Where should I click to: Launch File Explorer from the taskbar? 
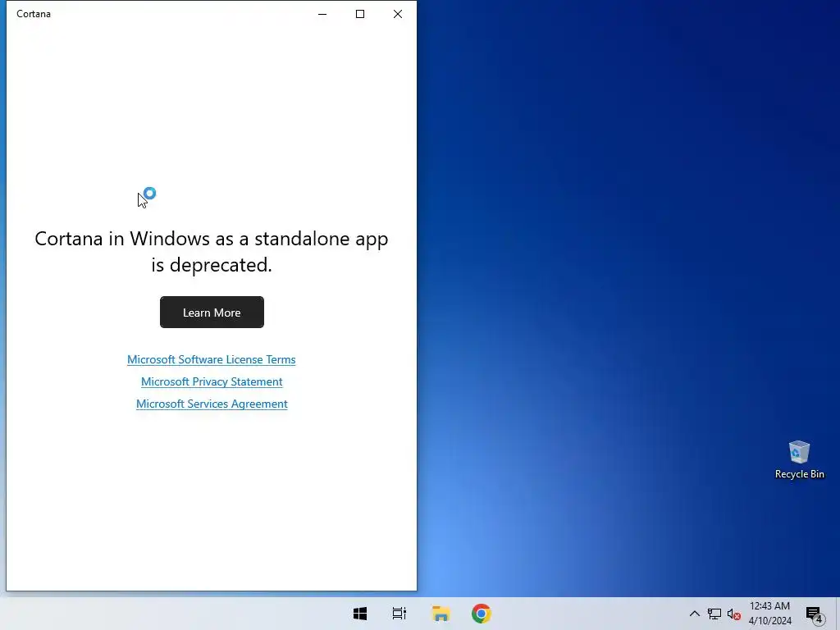pos(441,614)
